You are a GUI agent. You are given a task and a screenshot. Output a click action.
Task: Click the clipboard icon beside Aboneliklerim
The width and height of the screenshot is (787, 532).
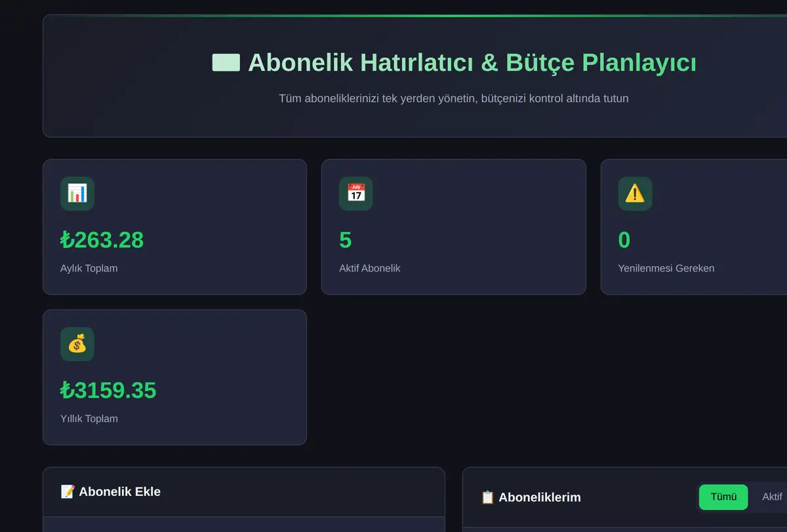coord(488,497)
